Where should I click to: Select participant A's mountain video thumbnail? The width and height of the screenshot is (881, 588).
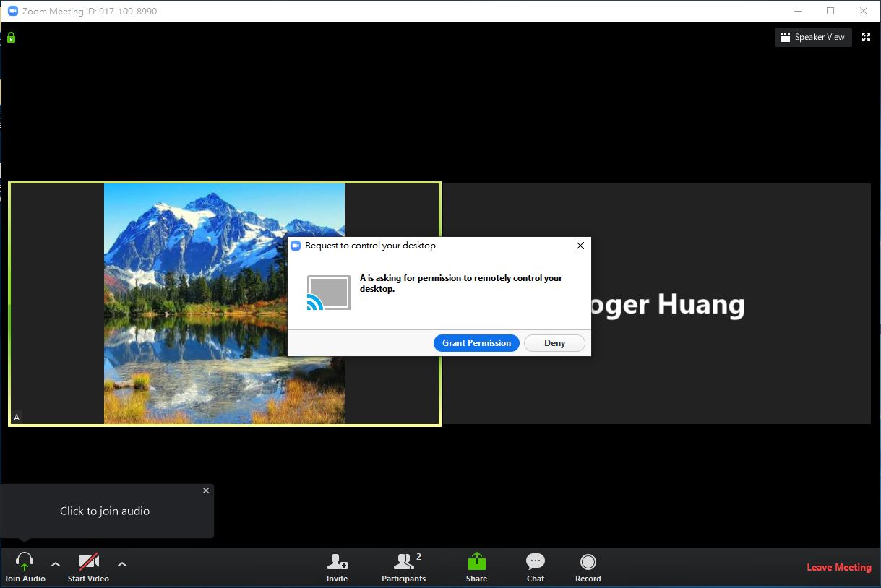point(224,303)
